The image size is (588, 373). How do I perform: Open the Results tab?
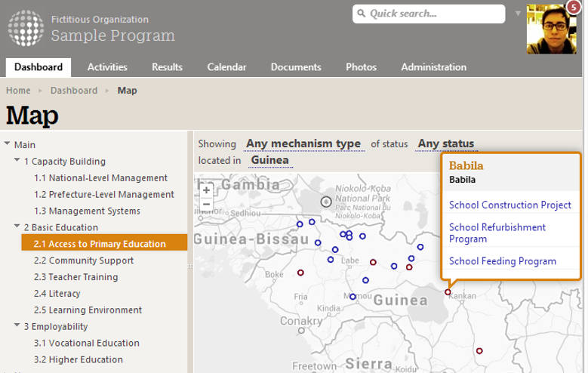click(168, 67)
